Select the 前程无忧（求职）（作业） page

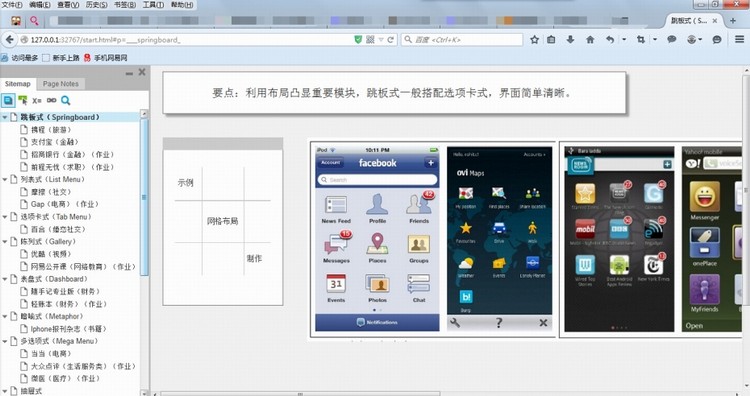tap(73, 167)
